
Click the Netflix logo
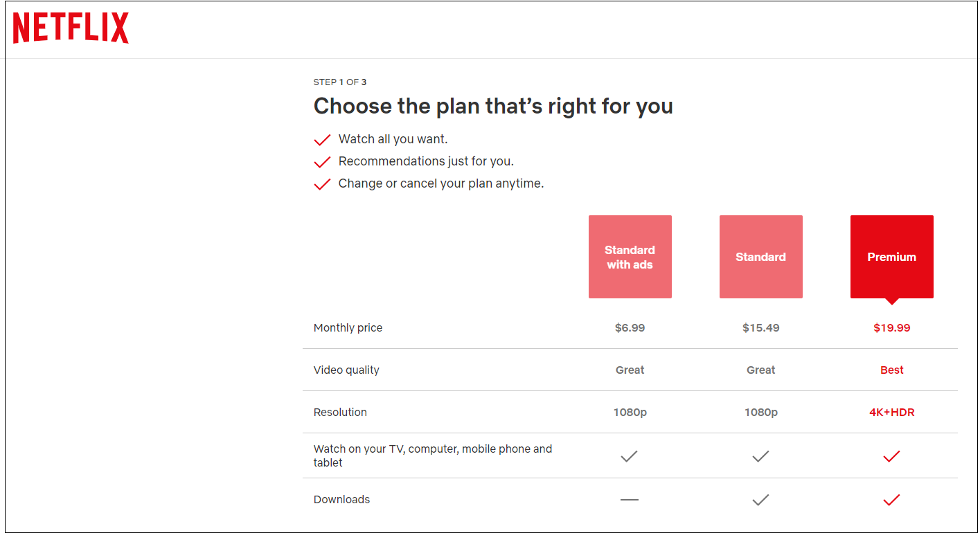(x=70, y=28)
